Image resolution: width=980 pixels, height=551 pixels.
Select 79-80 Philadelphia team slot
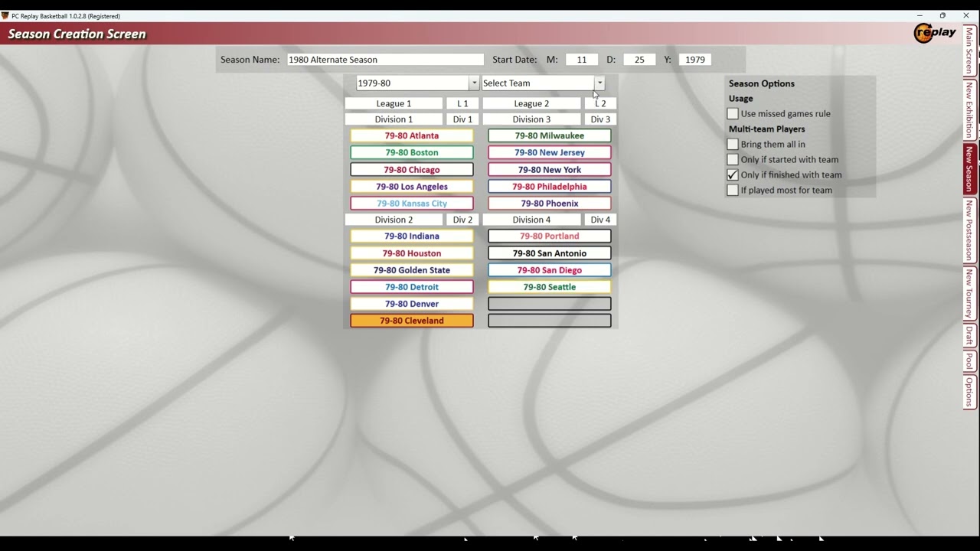point(550,186)
